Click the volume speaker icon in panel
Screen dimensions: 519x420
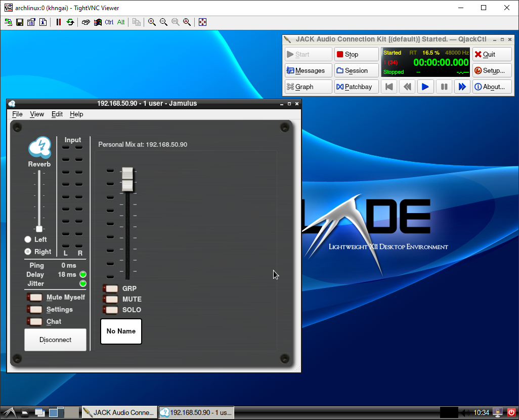coord(465,412)
